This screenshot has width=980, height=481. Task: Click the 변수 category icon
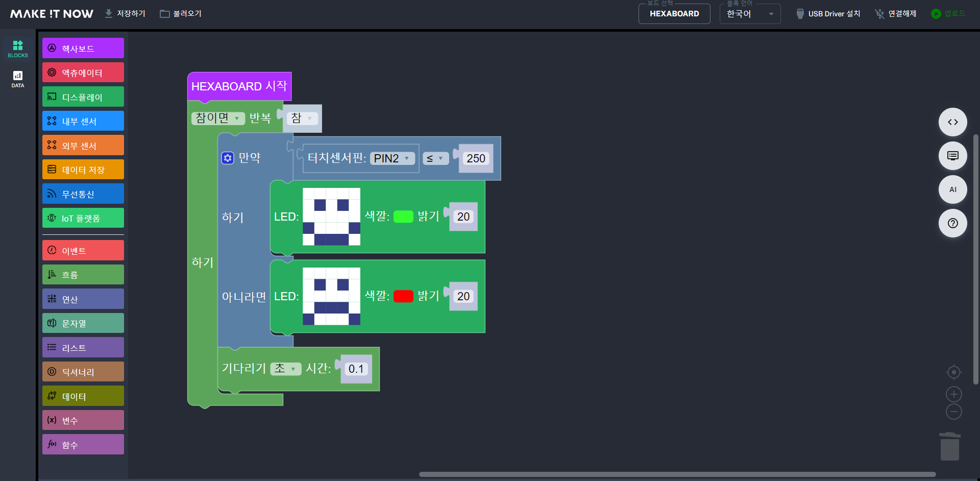52,420
